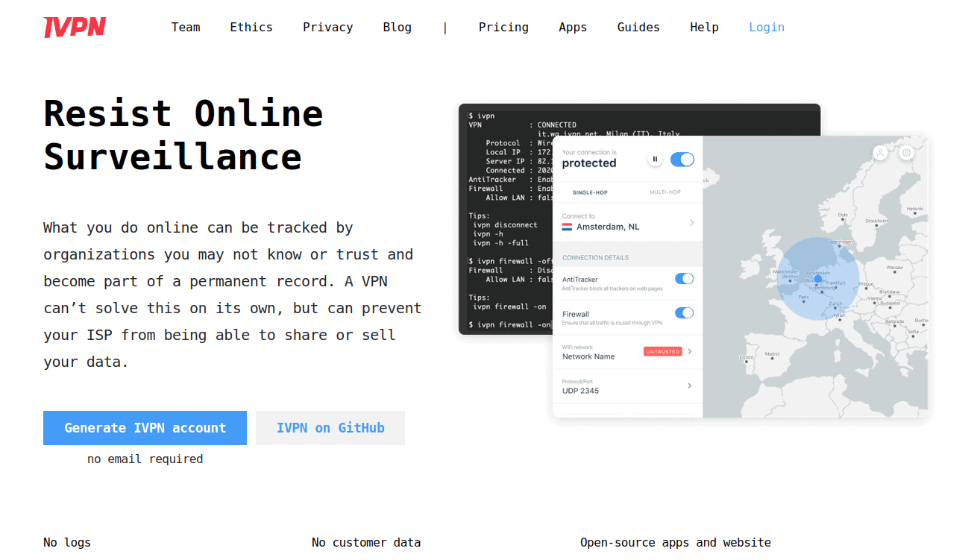Click the 'no email required' note

(145, 459)
